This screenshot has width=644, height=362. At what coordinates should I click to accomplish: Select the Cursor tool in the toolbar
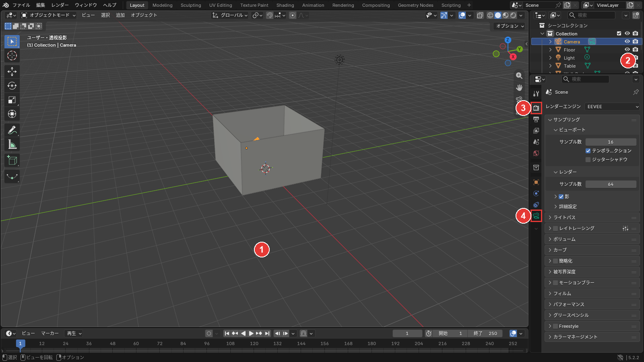(x=12, y=56)
